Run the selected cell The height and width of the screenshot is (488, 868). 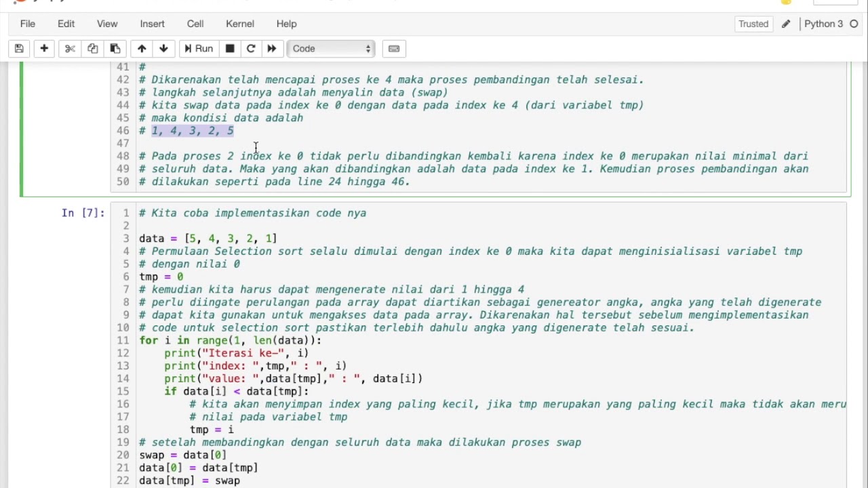point(199,49)
